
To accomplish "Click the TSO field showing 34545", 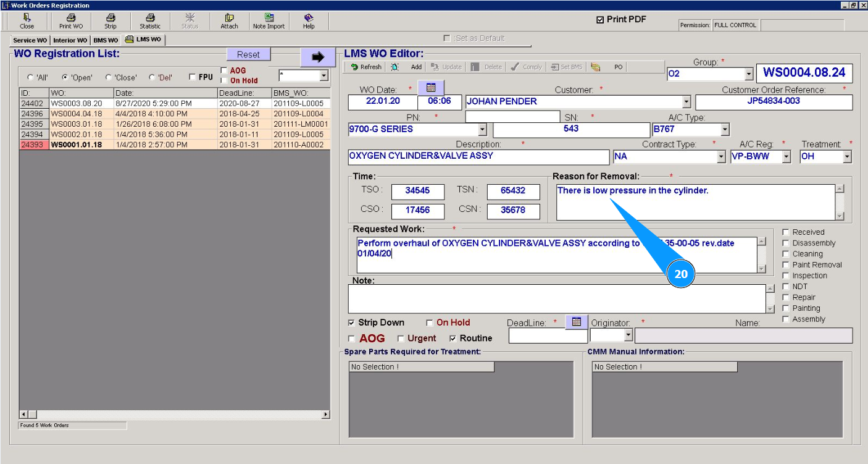I will 417,192.
